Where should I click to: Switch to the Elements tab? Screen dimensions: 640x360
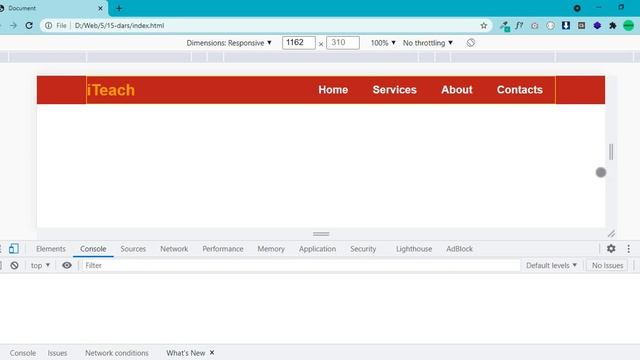(x=51, y=249)
